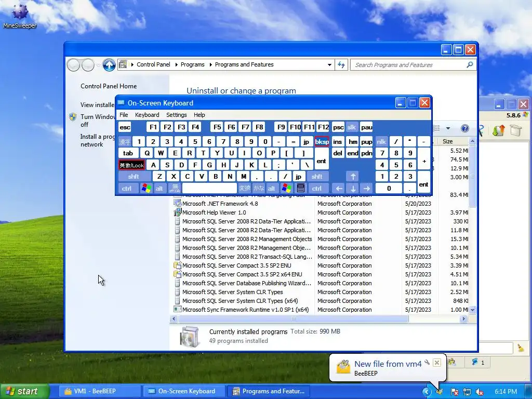
Task: Open Help menu in On-Screen Keyboard
Action: pos(199,115)
